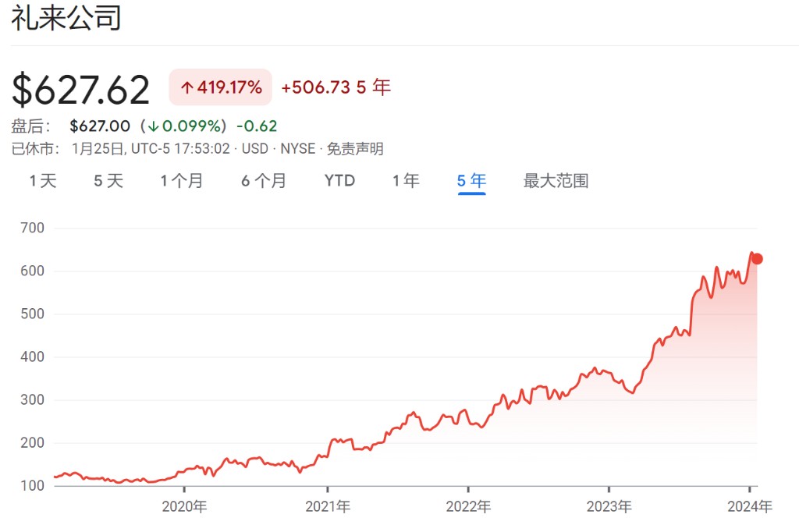Click the 419.17% gain badge
This screenshot has height=532, width=799.
point(221,87)
